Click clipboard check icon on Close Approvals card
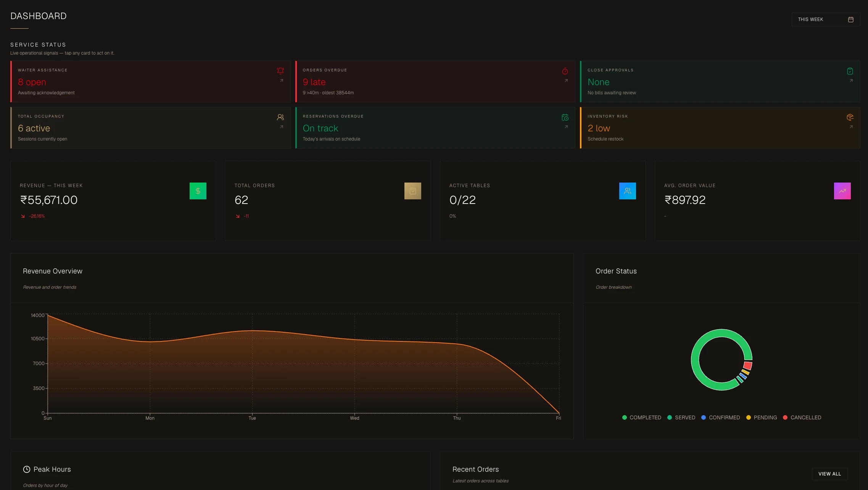This screenshot has width=868, height=490. [850, 71]
